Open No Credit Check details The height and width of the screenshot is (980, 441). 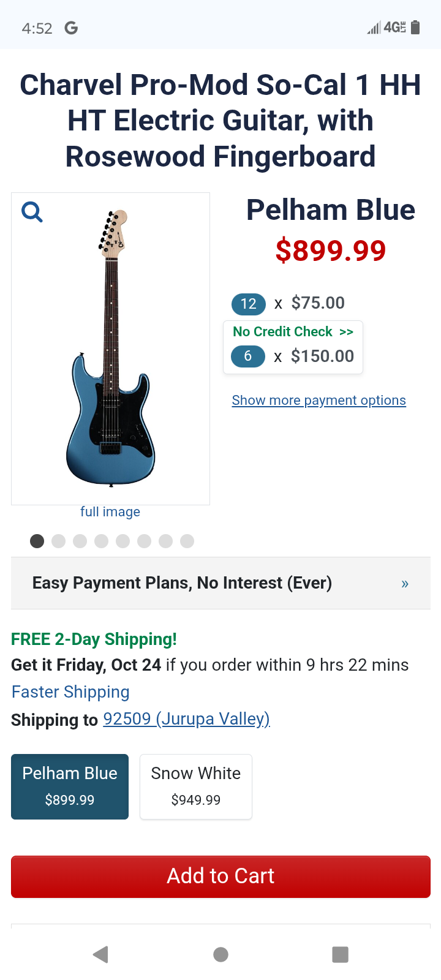point(293,332)
